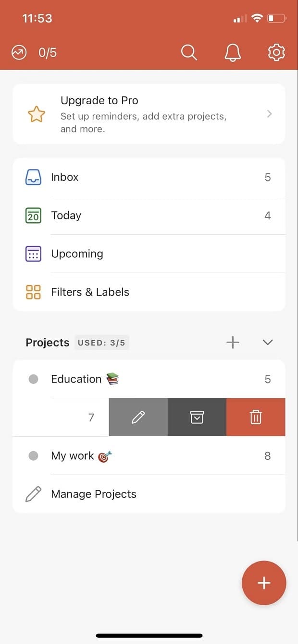This screenshot has width=298, height=644.
Task: Go to Upcoming view
Action: (77, 254)
